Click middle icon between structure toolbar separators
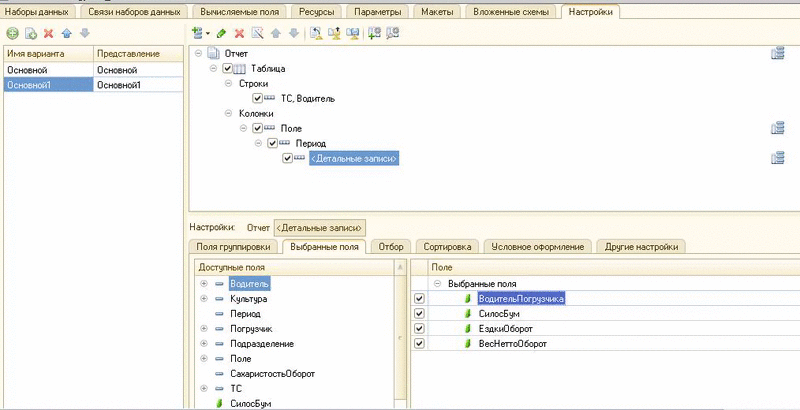800x410 pixels. click(335, 34)
